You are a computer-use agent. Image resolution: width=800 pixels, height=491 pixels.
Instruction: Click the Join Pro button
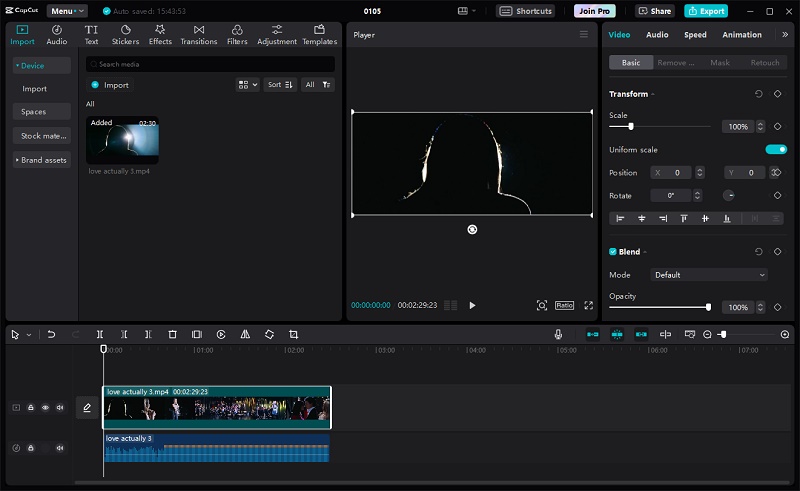tap(594, 11)
